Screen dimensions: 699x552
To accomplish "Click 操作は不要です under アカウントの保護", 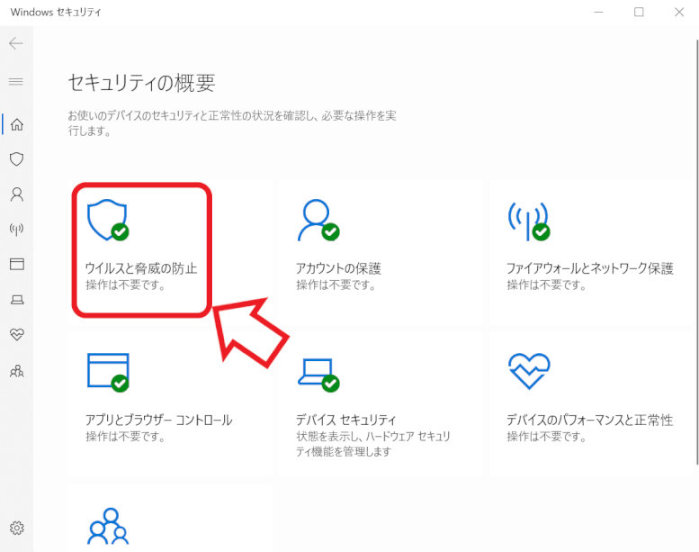I will [x=336, y=284].
